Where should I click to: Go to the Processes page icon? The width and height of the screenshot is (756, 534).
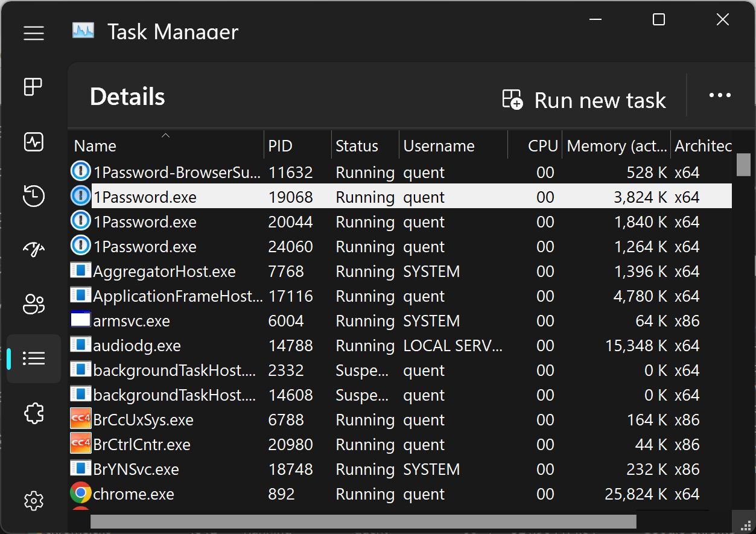pyautogui.click(x=34, y=87)
